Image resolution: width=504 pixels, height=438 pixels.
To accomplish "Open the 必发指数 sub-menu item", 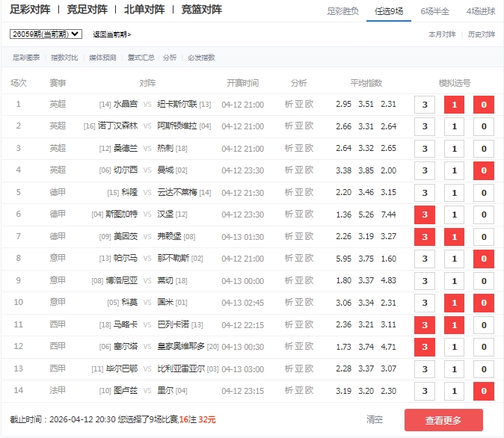I will click(201, 58).
